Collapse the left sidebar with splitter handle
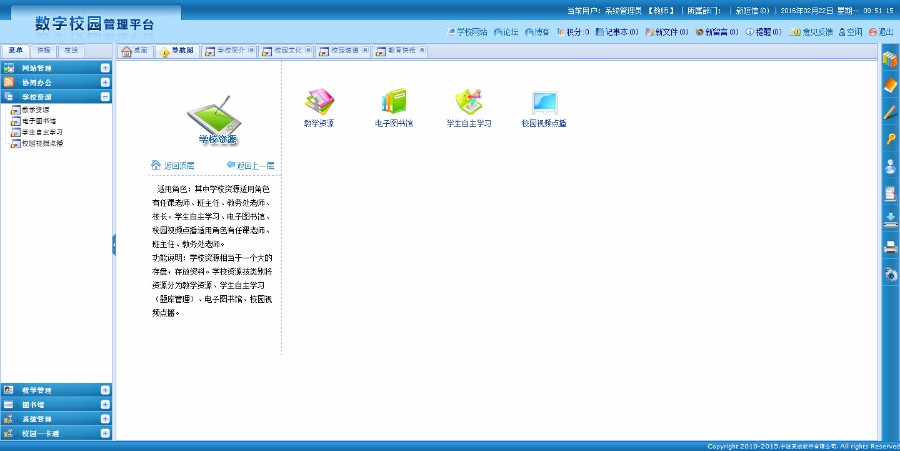 [113, 244]
